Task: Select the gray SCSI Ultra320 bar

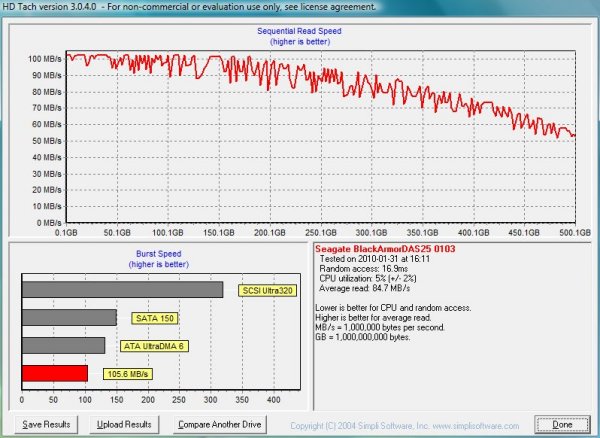Action: (122, 290)
